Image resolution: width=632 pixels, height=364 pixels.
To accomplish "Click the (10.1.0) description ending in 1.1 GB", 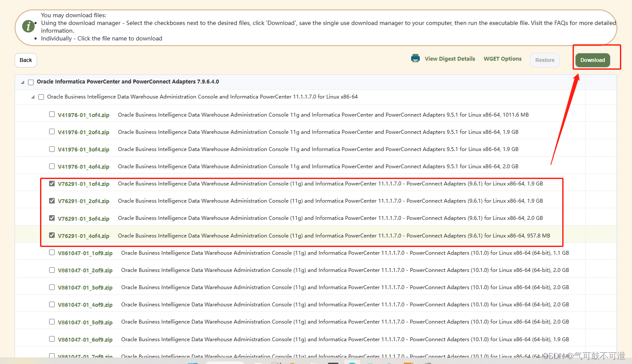I will (x=345, y=253).
